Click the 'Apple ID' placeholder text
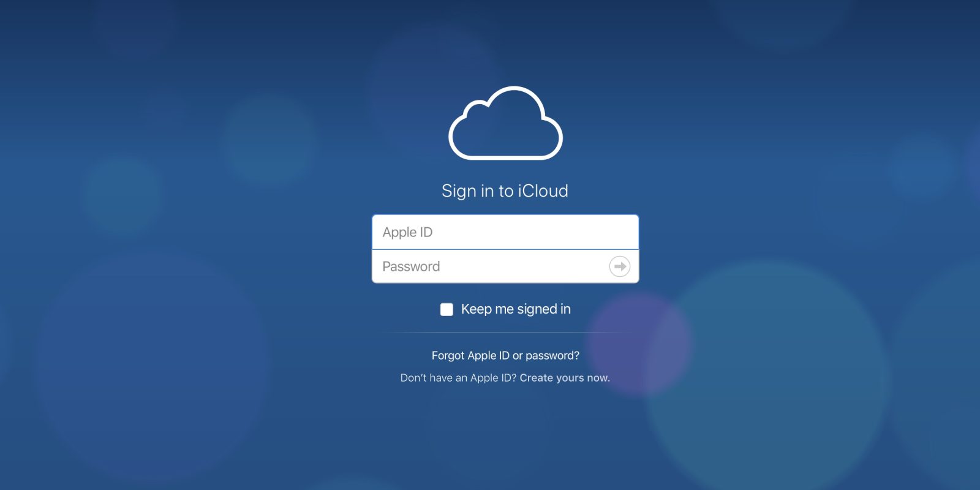Viewport: 980px width, 490px height. (407, 232)
